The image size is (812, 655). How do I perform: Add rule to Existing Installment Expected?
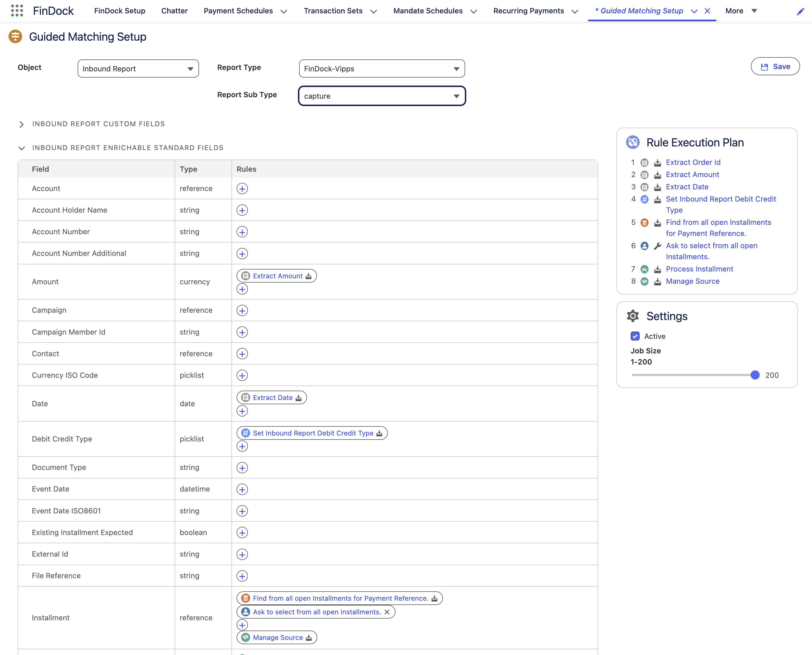point(242,533)
